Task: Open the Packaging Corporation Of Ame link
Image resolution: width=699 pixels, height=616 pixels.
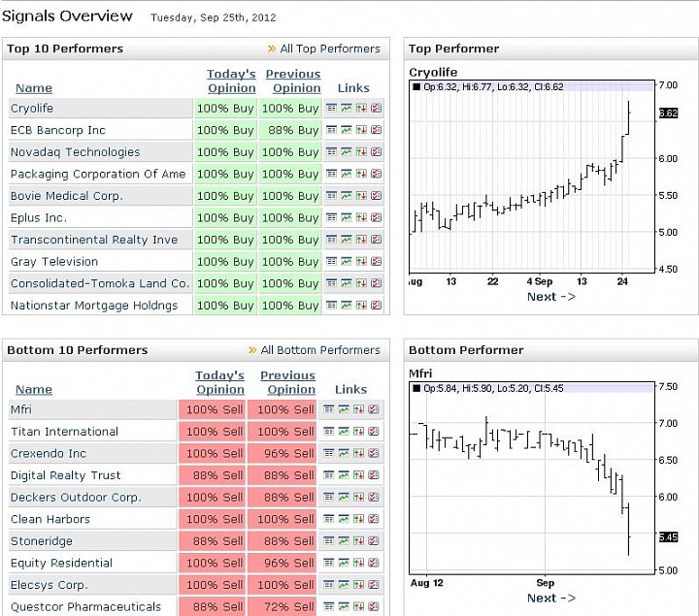Action: (98, 174)
